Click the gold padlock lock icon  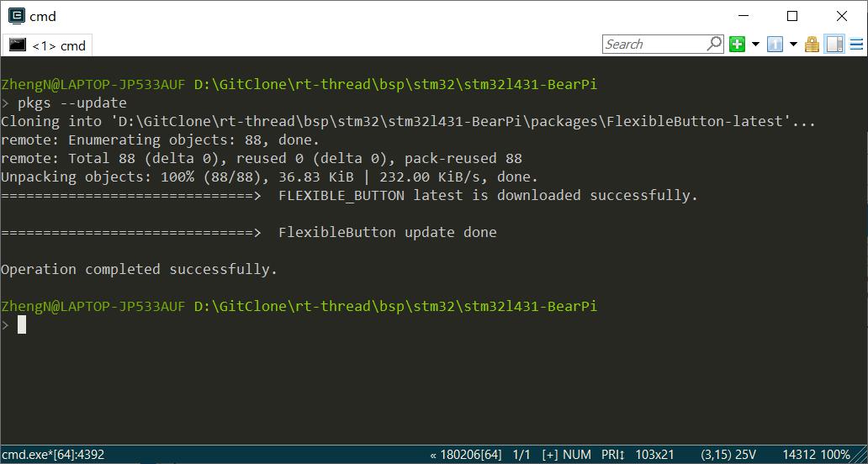coord(812,45)
